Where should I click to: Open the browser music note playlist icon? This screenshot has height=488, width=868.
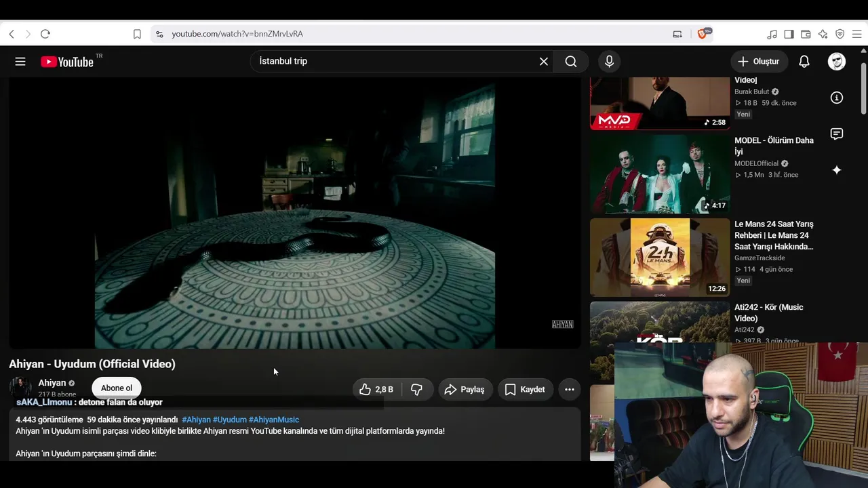pos(772,34)
